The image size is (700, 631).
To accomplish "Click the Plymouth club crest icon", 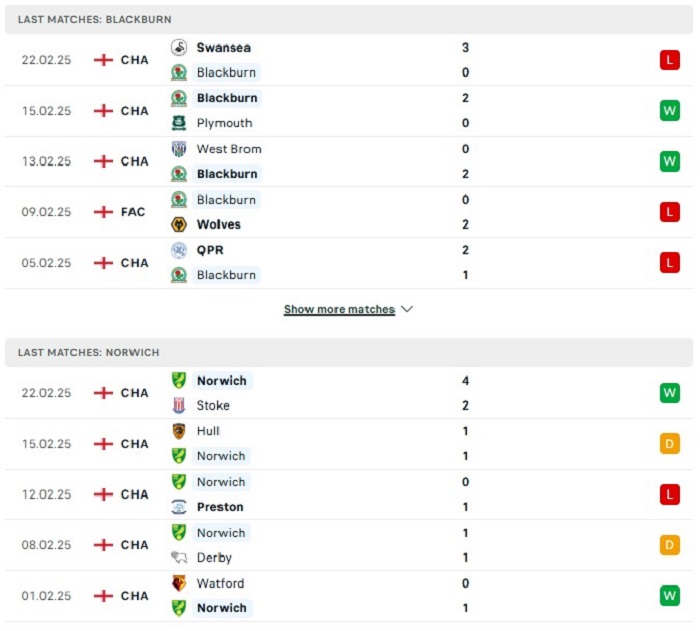I will click(x=179, y=123).
